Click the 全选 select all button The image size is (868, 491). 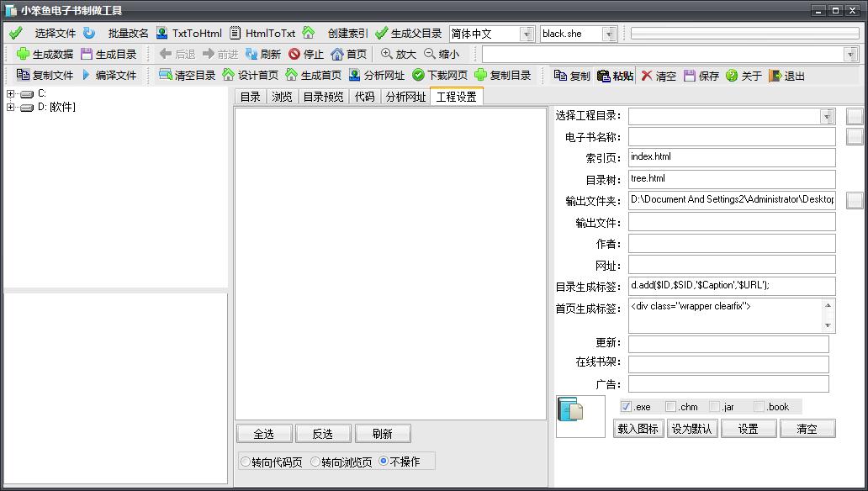point(264,434)
